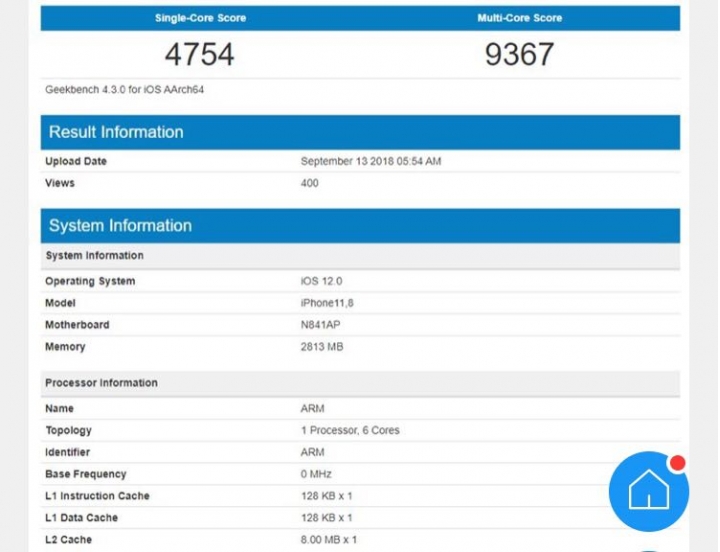Viewport: 720px width, 552px height.
Task: Click the blue System Information header bar
Action: coord(360,226)
